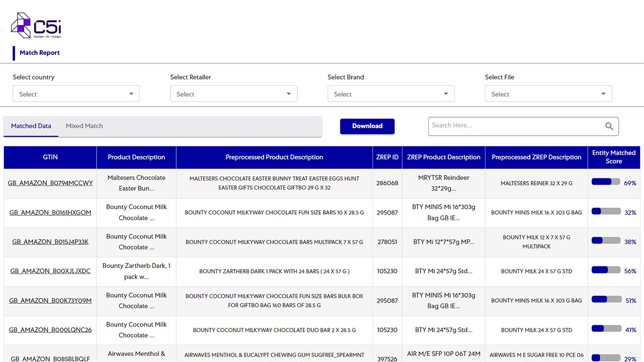Viewport: 644px width, 362px height.
Task: Click MRYTSR Reindeer ZREP product description
Action: point(444,183)
